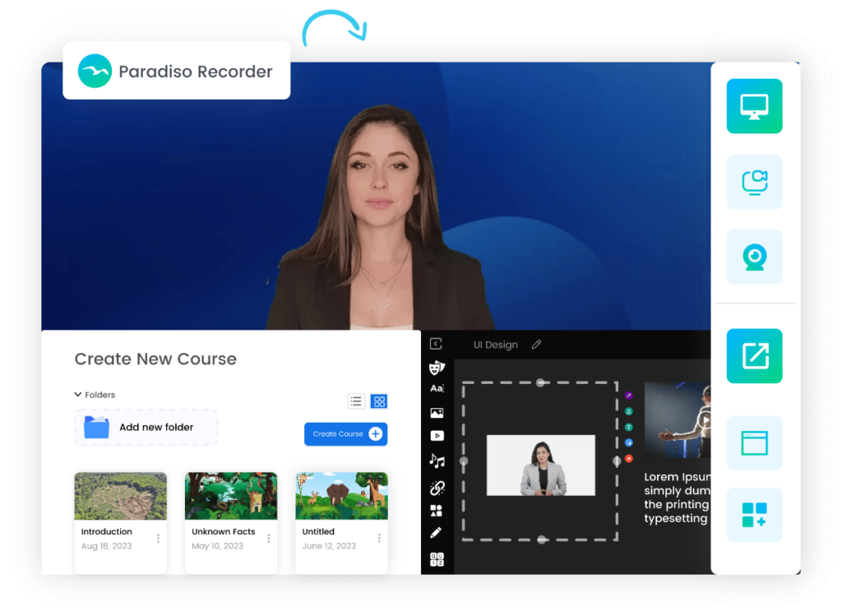Open the music audio tool
This screenshot has height=616, width=842.
(x=437, y=461)
